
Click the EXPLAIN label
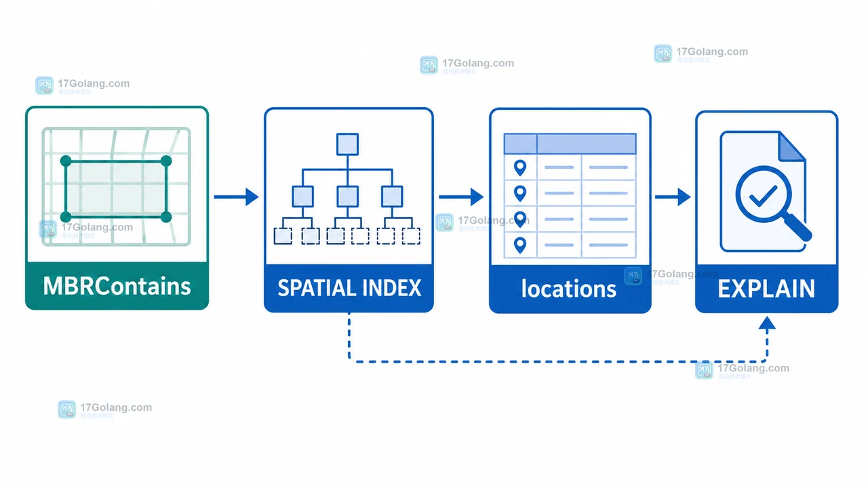[766, 289]
